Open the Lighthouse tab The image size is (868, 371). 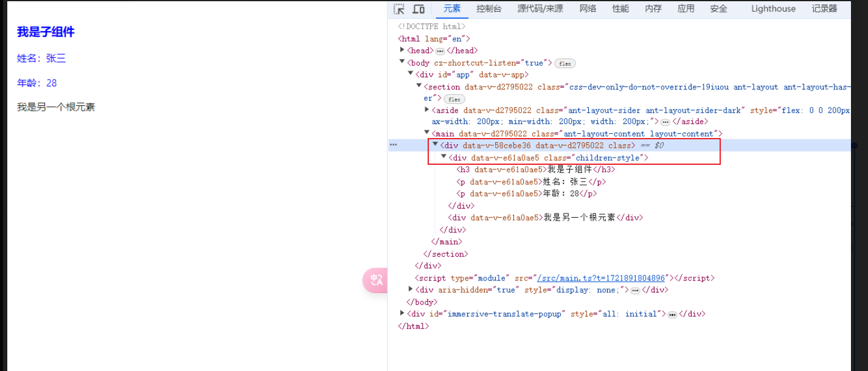[773, 9]
